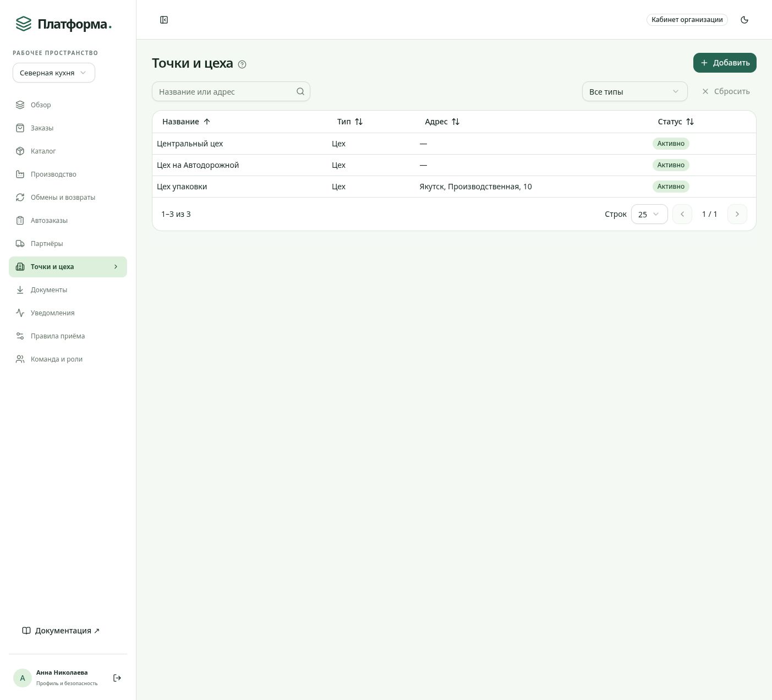
Task: Go to the Каталог section
Action: pyautogui.click(x=68, y=151)
